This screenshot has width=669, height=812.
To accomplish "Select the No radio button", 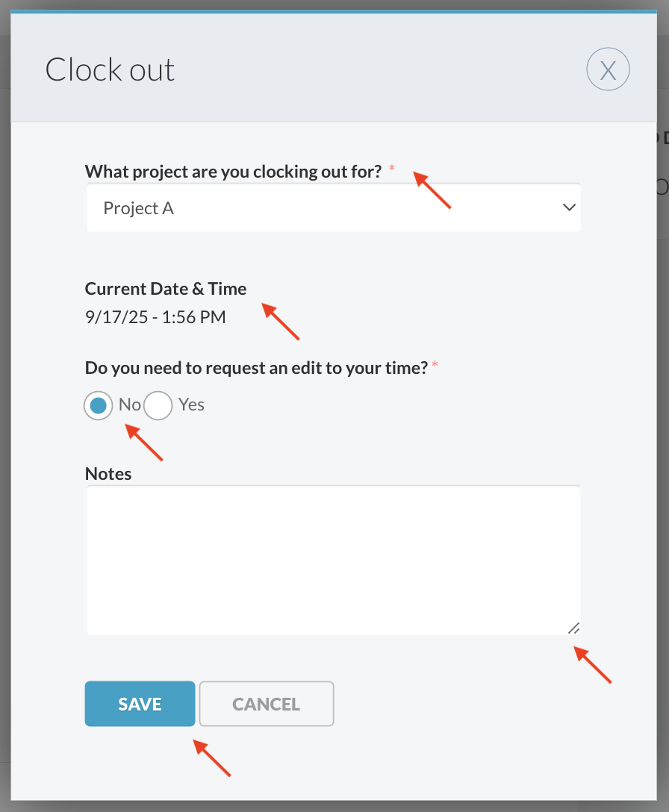I will point(99,405).
